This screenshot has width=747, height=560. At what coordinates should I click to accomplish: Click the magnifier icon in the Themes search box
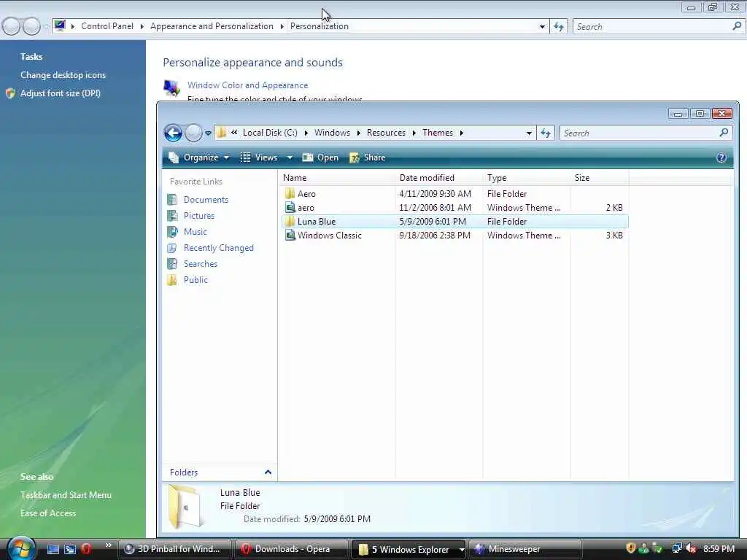coord(724,133)
